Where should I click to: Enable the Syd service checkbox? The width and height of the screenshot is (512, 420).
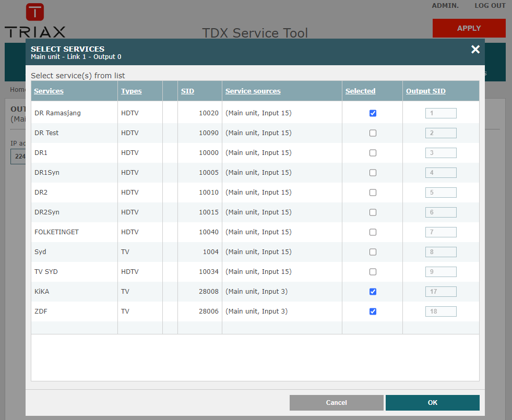coord(373,252)
